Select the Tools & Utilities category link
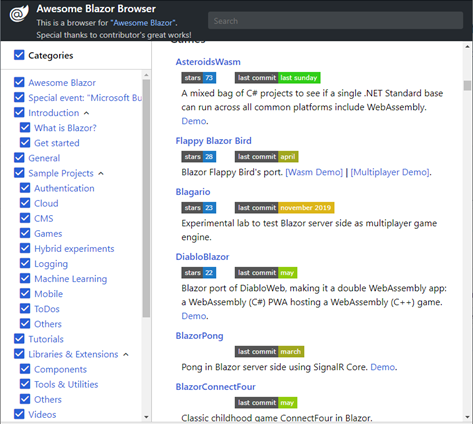The height and width of the screenshot is (424, 473). [x=66, y=384]
